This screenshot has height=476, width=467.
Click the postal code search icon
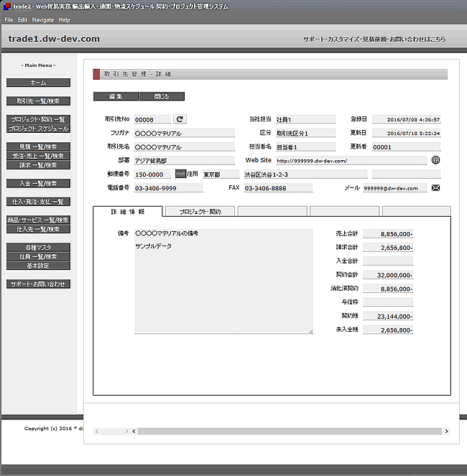pos(180,174)
